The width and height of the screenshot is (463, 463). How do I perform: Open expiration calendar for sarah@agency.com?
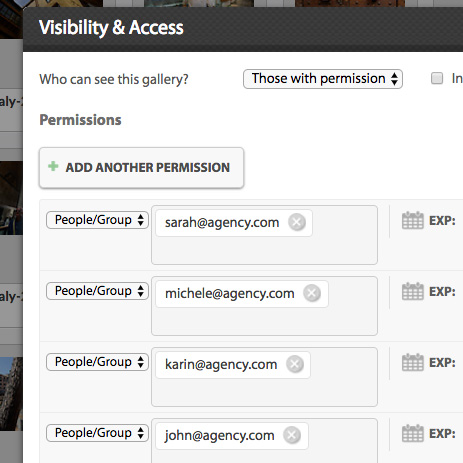click(x=413, y=220)
